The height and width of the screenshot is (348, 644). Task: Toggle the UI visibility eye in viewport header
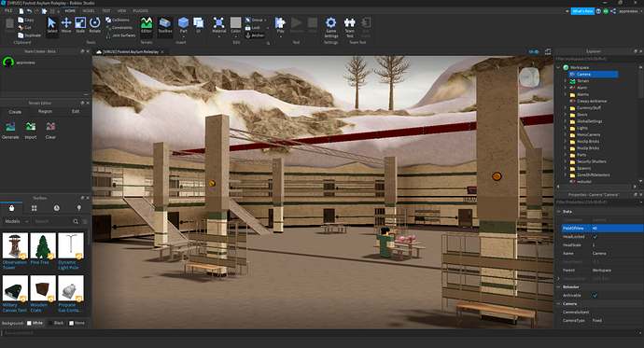pos(534,51)
